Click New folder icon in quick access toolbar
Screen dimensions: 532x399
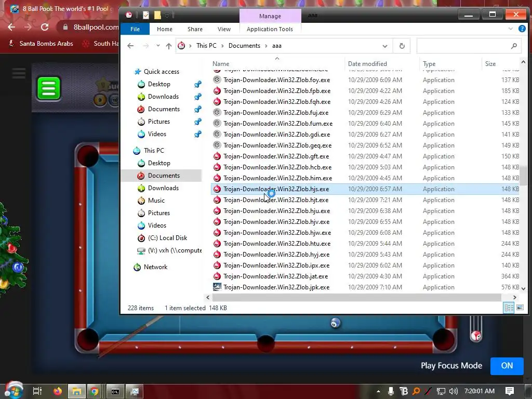tap(157, 15)
